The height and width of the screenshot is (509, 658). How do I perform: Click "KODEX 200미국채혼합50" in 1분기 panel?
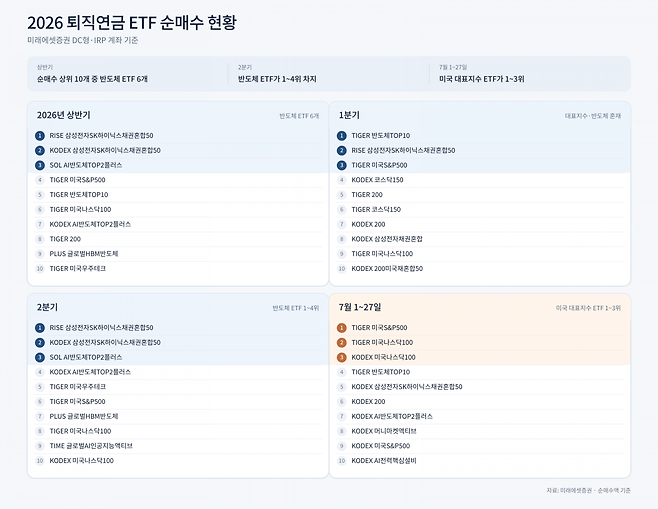coord(387,269)
